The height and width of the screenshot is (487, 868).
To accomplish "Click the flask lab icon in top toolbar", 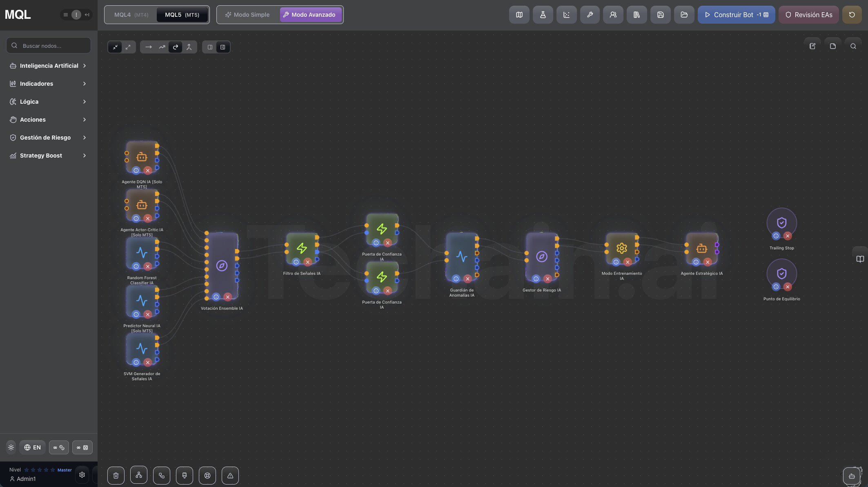I will 543,15.
